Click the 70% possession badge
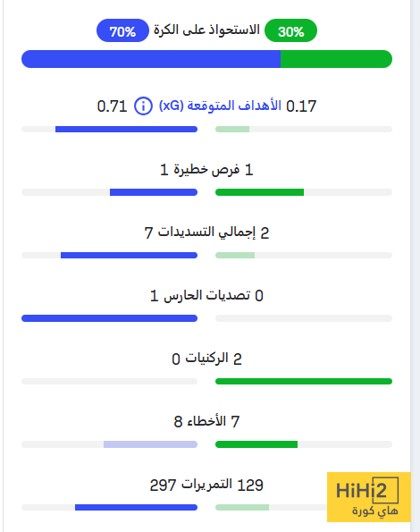The height and width of the screenshot is (532, 420). (x=122, y=30)
